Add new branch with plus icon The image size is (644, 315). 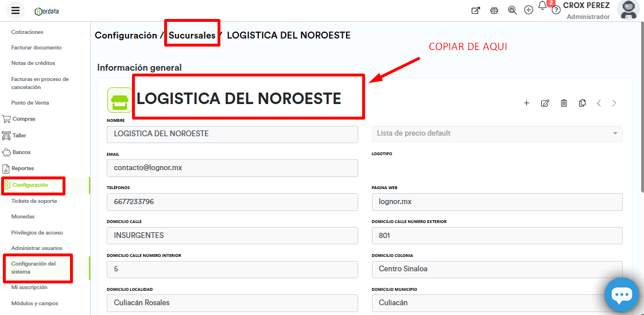point(526,103)
